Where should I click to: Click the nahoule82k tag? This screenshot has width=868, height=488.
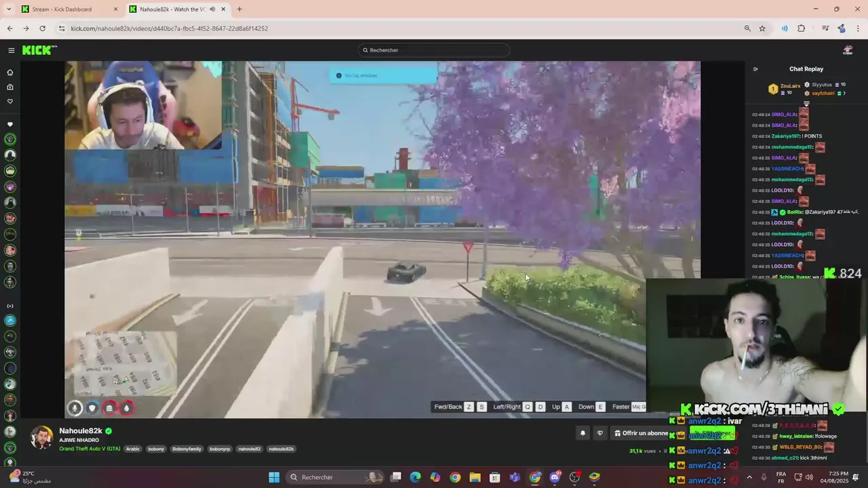tap(281, 449)
